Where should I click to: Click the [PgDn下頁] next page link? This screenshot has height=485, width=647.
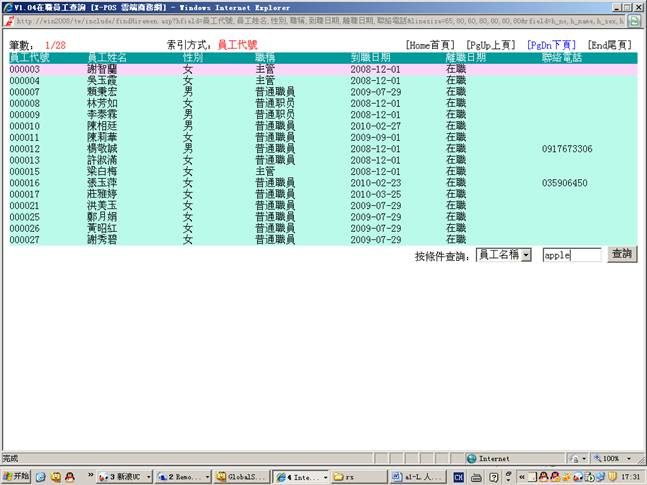tap(551, 46)
